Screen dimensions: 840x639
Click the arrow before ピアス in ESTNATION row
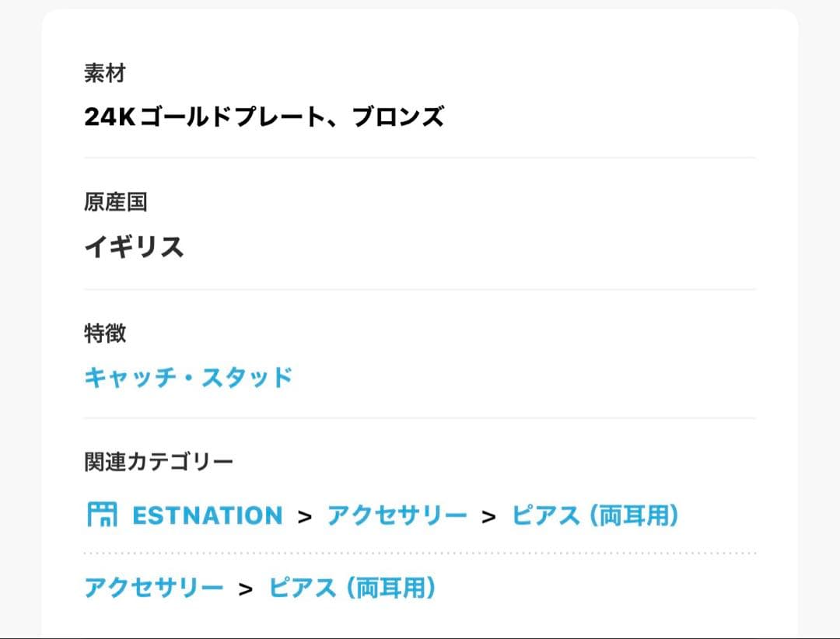(x=488, y=516)
